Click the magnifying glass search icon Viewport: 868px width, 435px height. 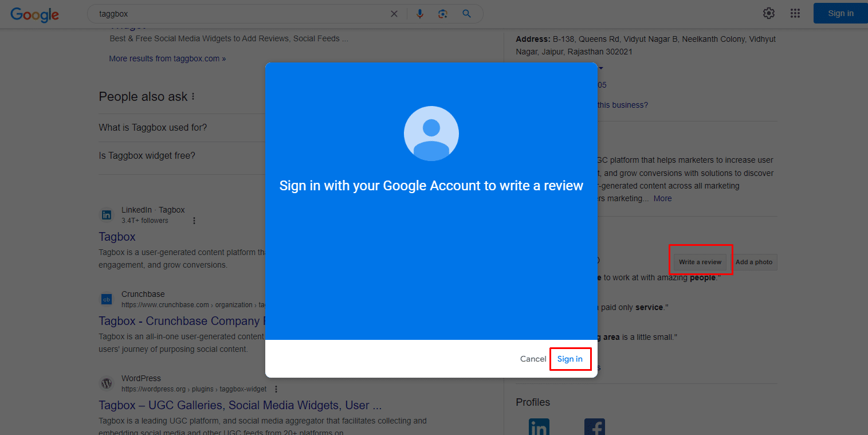pos(466,13)
